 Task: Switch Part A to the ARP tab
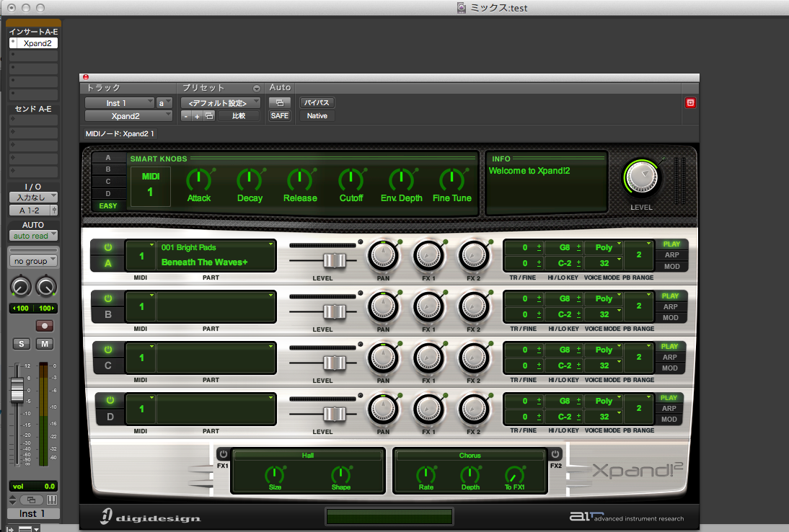click(x=671, y=255)
